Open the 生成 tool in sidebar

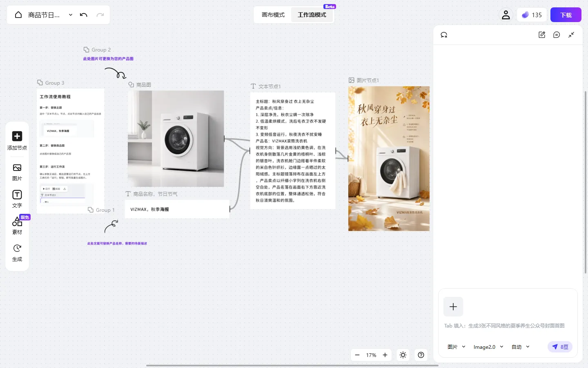point(17,253)
